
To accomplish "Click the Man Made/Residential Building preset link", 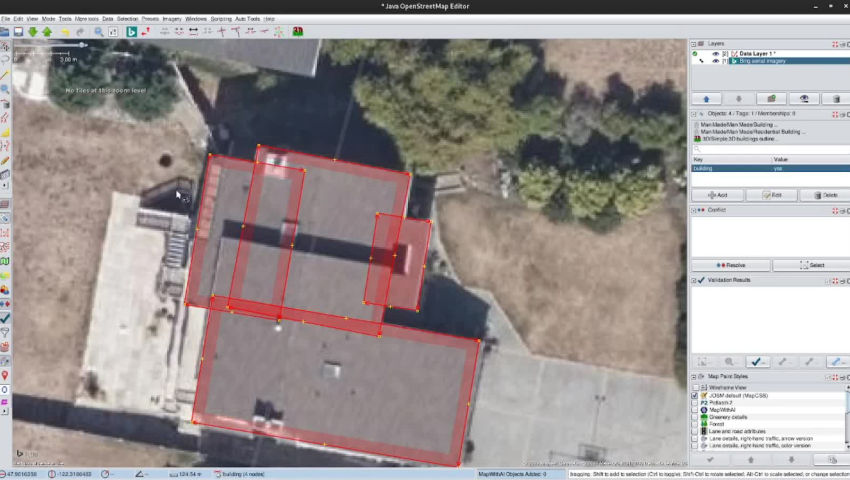I will (752, 132).
